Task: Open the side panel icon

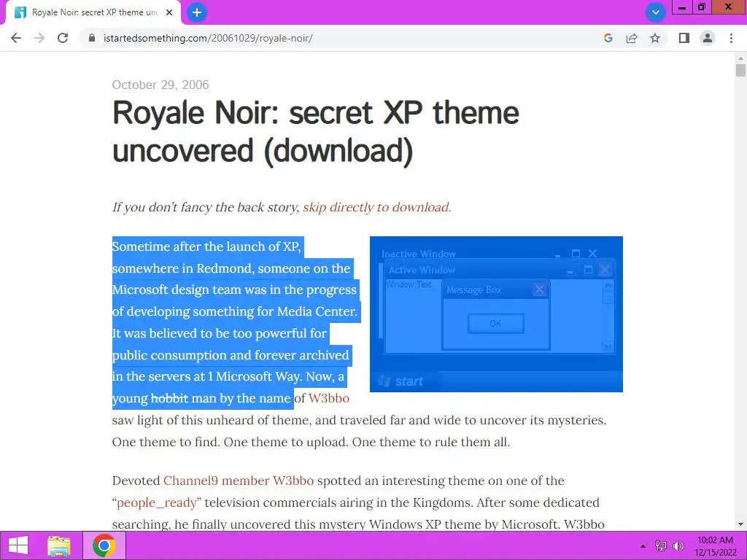Action: point(684,38)
